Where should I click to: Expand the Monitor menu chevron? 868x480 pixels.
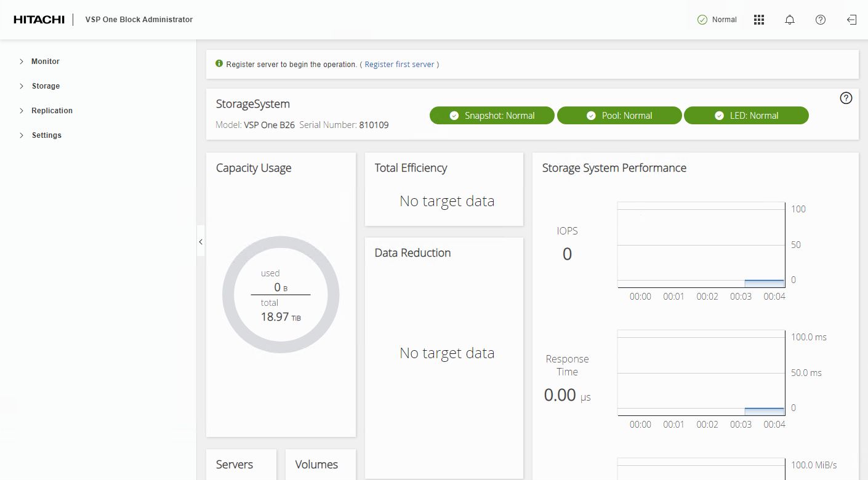pos(22,62)
